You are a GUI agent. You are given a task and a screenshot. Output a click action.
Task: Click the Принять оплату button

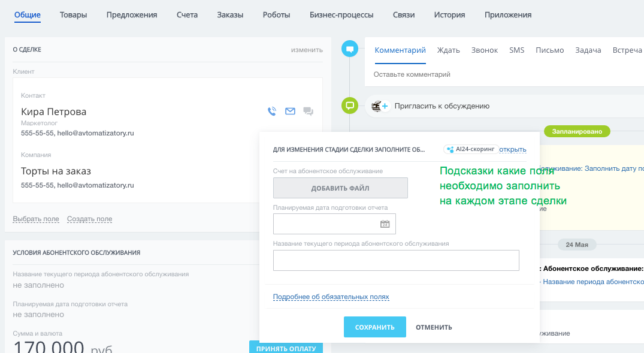286,347
